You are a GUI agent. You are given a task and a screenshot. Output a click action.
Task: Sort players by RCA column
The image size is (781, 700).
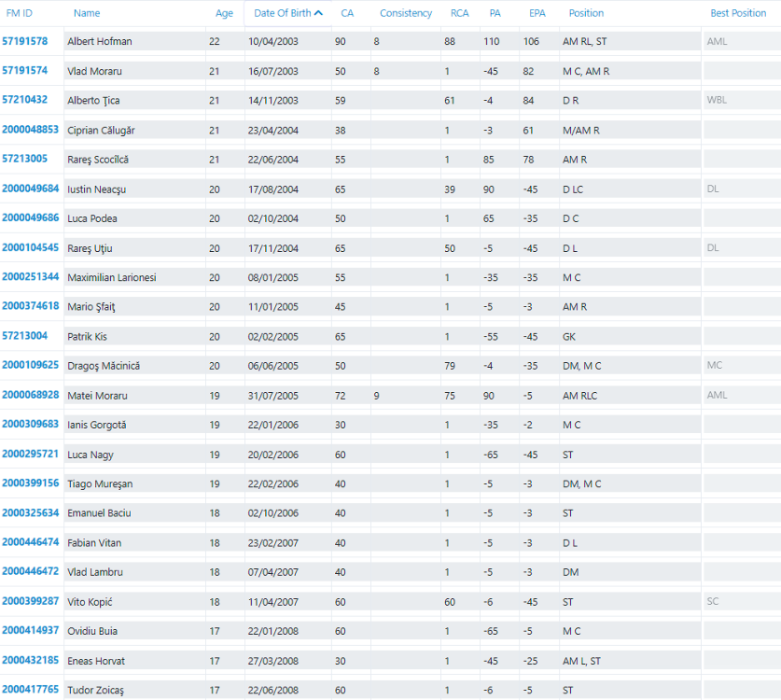459,13
